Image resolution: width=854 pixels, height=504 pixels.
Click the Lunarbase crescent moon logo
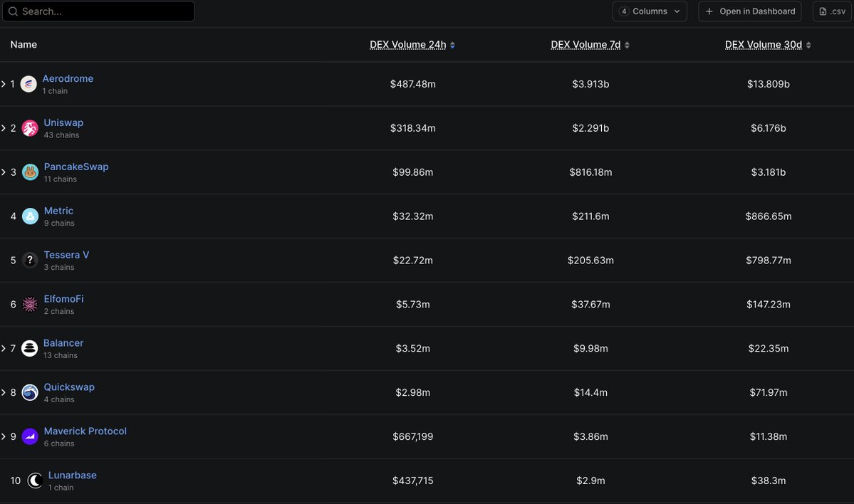(x=35, y=481)
